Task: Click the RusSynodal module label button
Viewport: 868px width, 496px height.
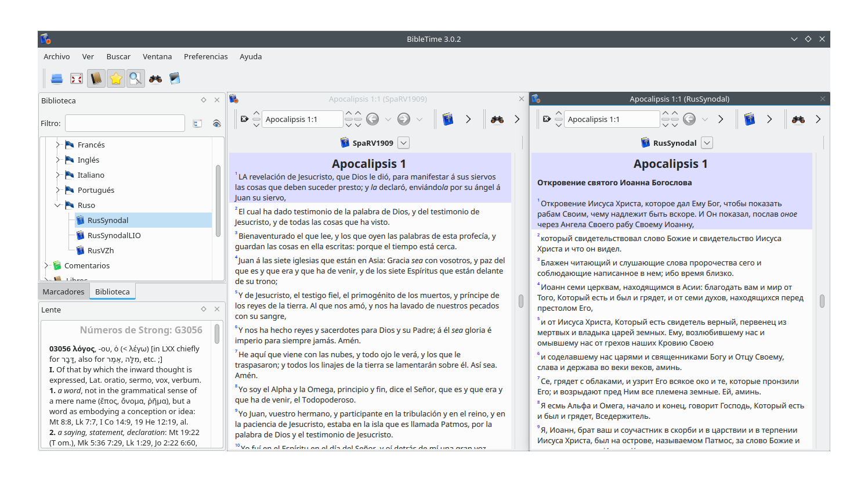Action: 668,143
